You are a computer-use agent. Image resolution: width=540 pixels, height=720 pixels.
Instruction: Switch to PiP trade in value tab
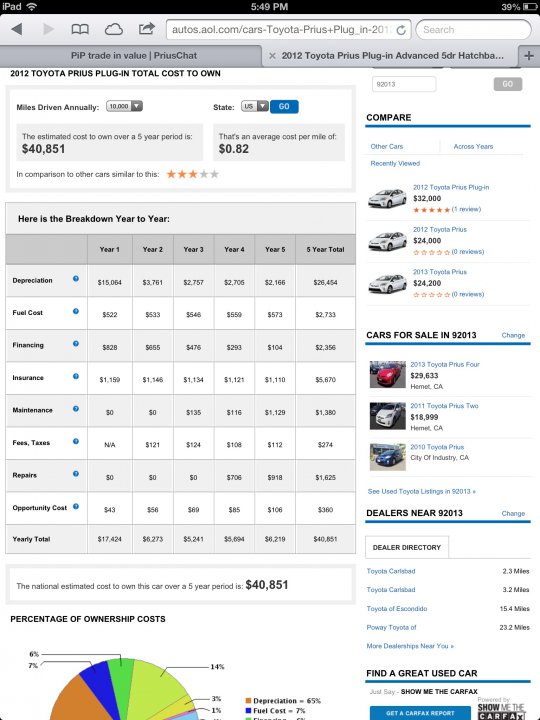pos(134,56)
